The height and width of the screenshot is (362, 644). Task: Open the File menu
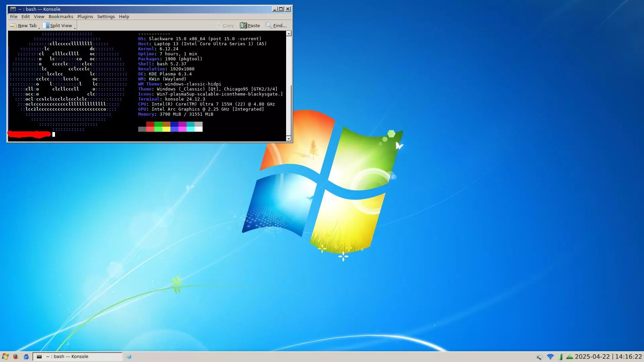(x=14, y=16)
